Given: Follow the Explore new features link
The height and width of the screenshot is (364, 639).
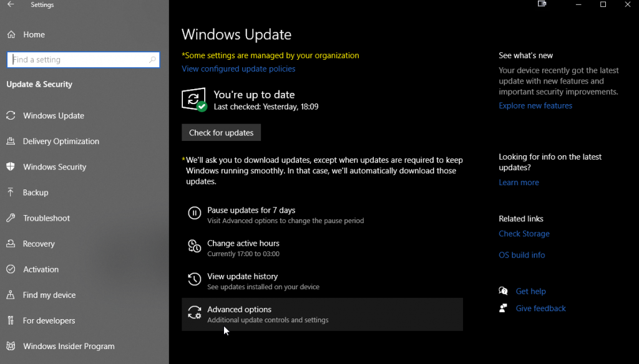Looking at the screenshot, I should click(x=535, y=105).
